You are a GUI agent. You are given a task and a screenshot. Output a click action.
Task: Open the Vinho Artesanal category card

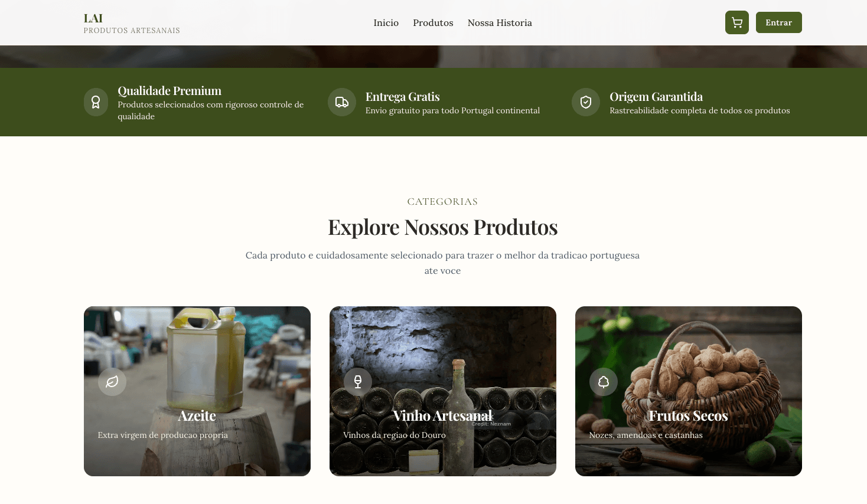pyautogui.click(x=443, y=391)
